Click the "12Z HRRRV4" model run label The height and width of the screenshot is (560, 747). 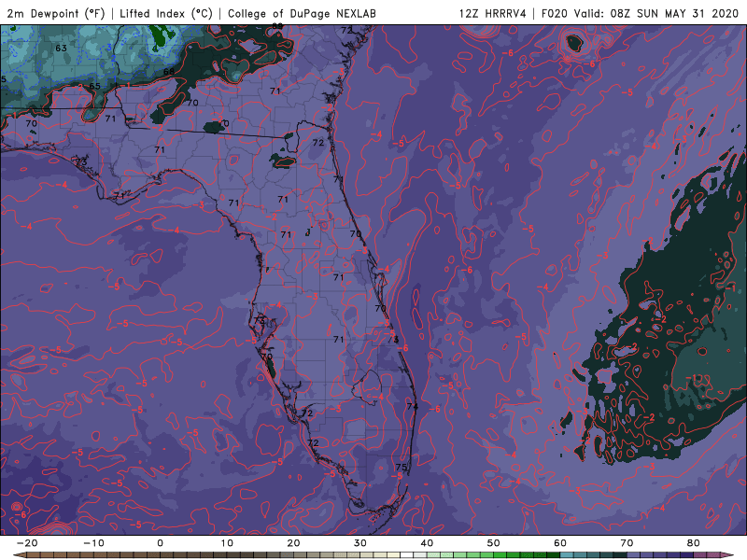493,13
